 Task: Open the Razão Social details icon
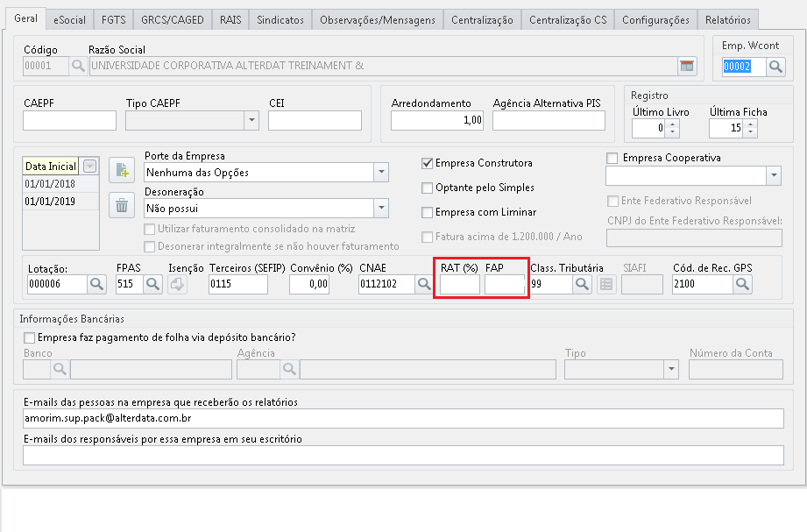[x=687, y=66]
